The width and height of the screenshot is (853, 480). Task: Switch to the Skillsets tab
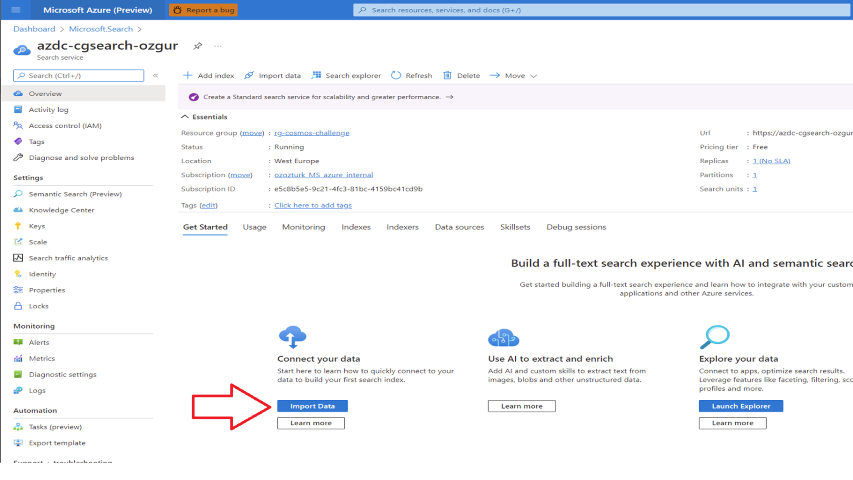(515, 227)
